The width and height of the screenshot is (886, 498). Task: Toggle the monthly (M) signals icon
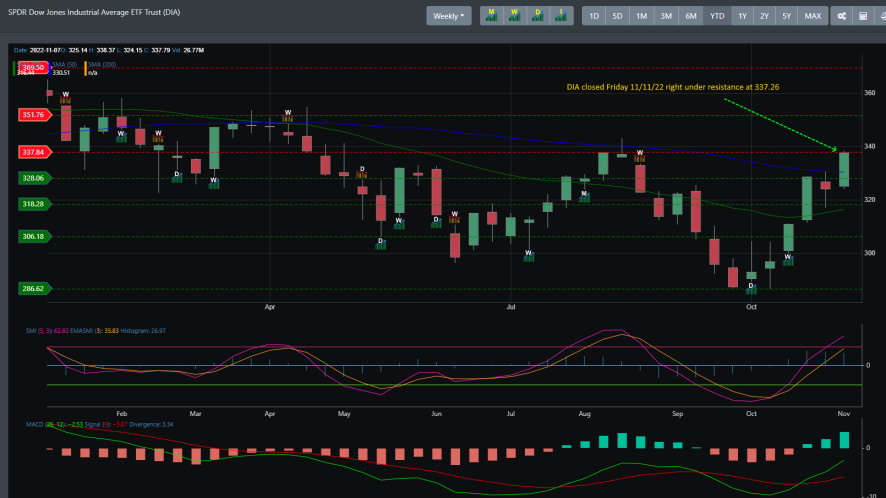pyautogui.click(x=492, y=16)
